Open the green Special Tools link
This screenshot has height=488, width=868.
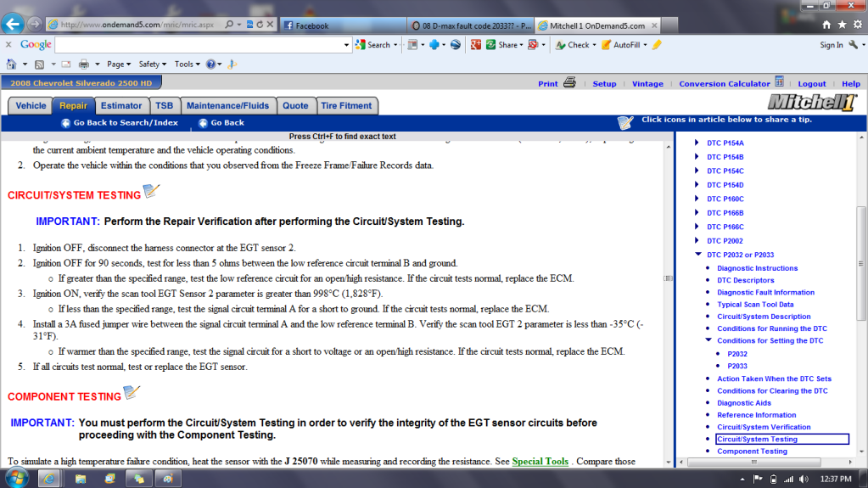(540, 462)
